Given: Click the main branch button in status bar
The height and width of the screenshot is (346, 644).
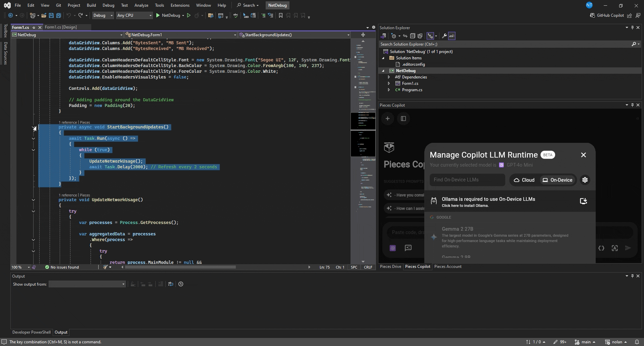Looking at the screenshot, I should tap(585, 342).
